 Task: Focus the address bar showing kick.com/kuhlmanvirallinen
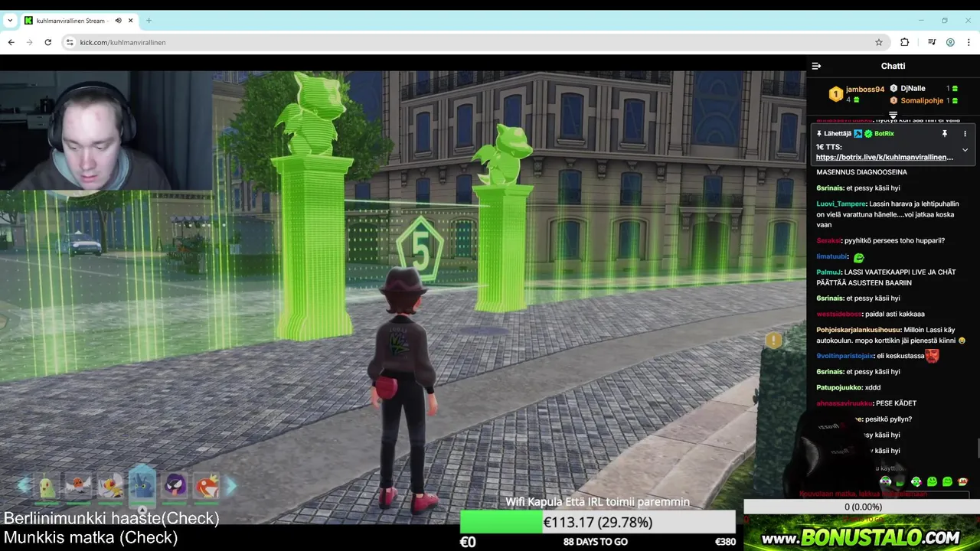[475, 42]
